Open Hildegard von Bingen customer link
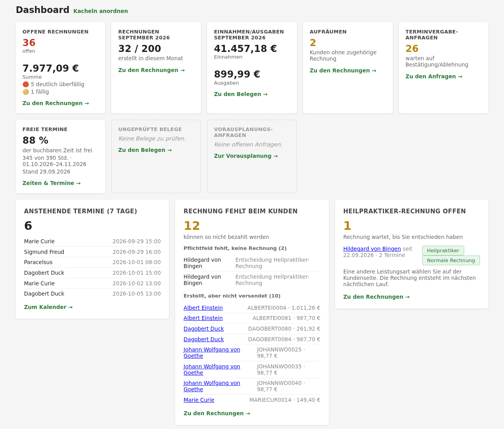The height and width of the screenshot is (429, 504). click(372, 249)
